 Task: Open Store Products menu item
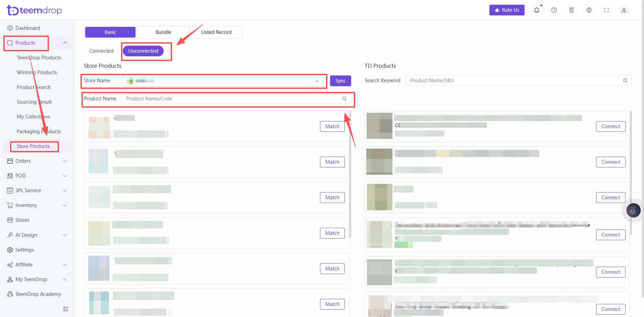pyautogui.click(x=33, y=146)
